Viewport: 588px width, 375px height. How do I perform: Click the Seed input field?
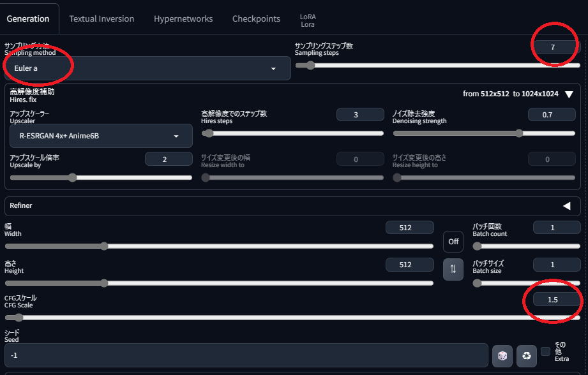point(246,355)
